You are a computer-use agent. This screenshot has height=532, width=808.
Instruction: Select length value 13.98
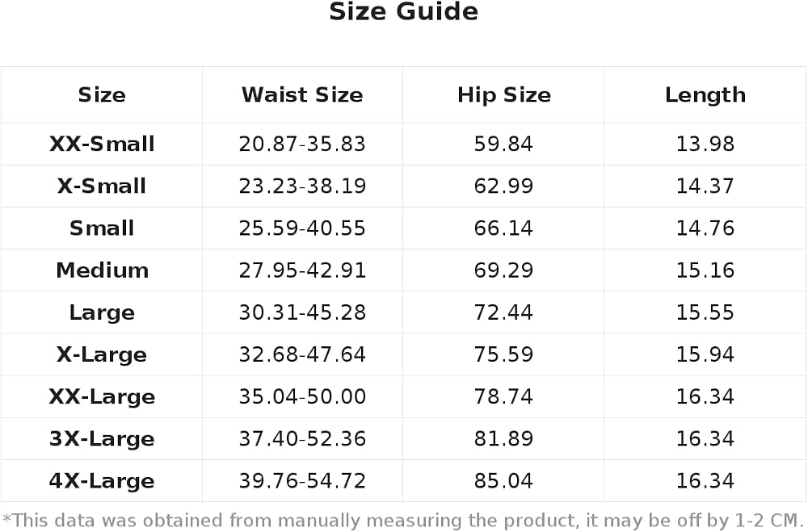tap(705, 144)
